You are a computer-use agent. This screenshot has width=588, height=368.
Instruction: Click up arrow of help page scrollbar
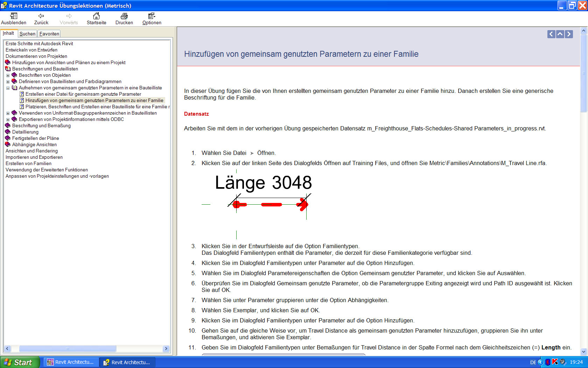tap(583, 31)
